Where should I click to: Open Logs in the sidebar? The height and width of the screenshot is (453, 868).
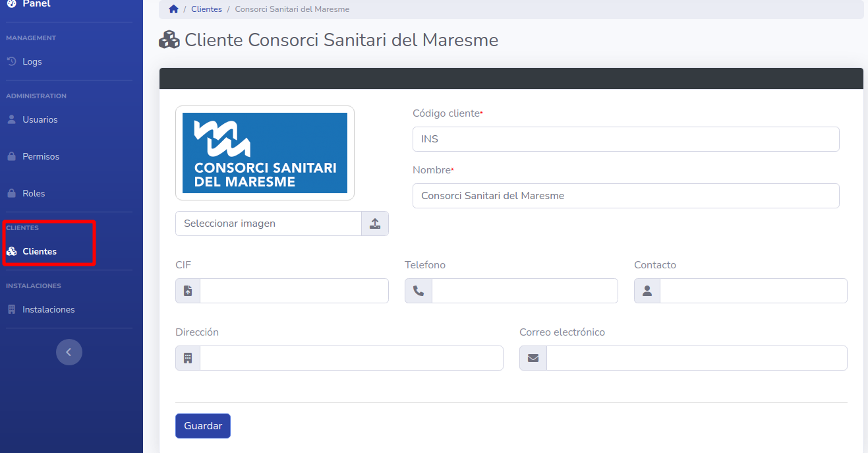(32, 61)
